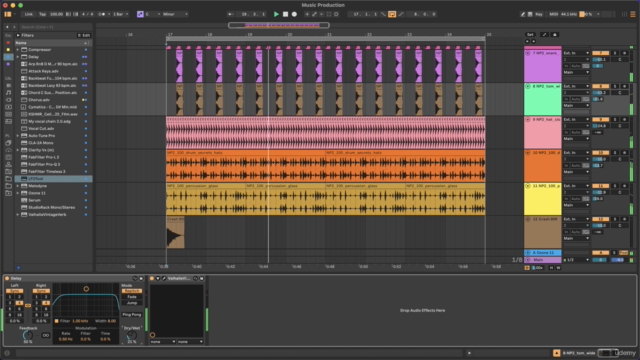Viewport: 640px width, 360px height.
Task: Stop playback with the Stop button
Action: click(285, 14)
